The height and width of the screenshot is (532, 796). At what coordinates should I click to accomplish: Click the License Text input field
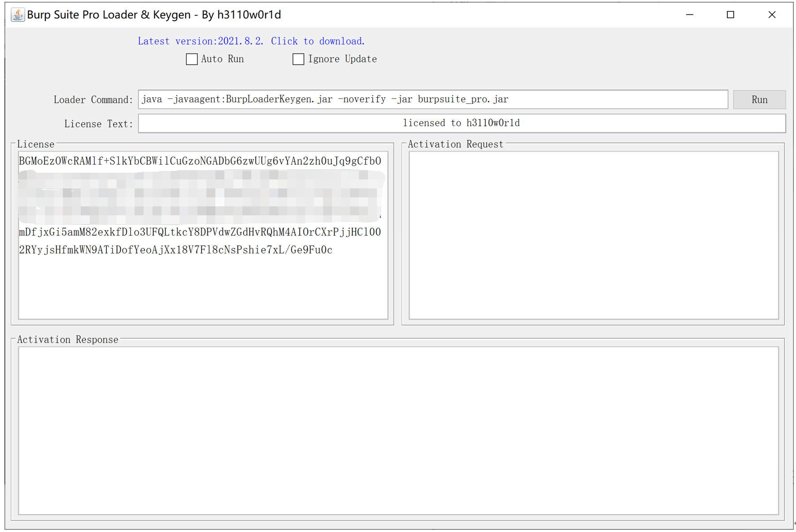(x=462, y=123)
